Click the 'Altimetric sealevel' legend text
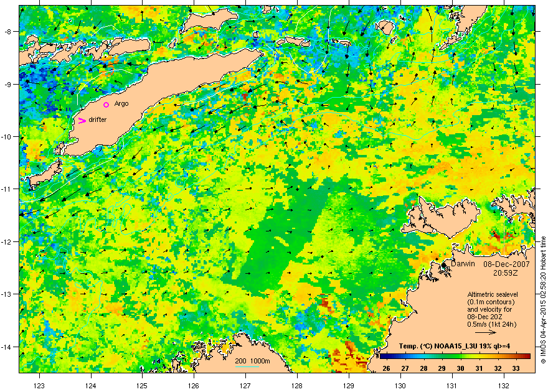Viewport: 548px width, 392px height. [x=493, y=294]
